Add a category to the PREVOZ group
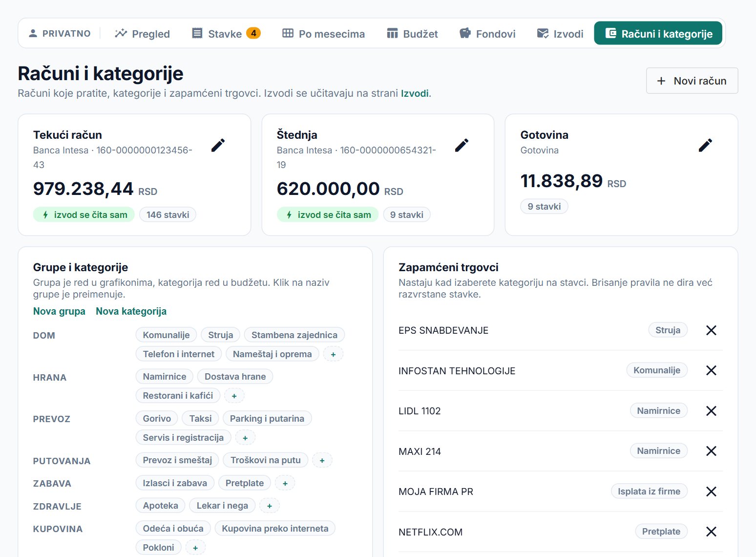The width and height of the screenshot is (756, 557). pyautogui.click(x=245, y=438)
